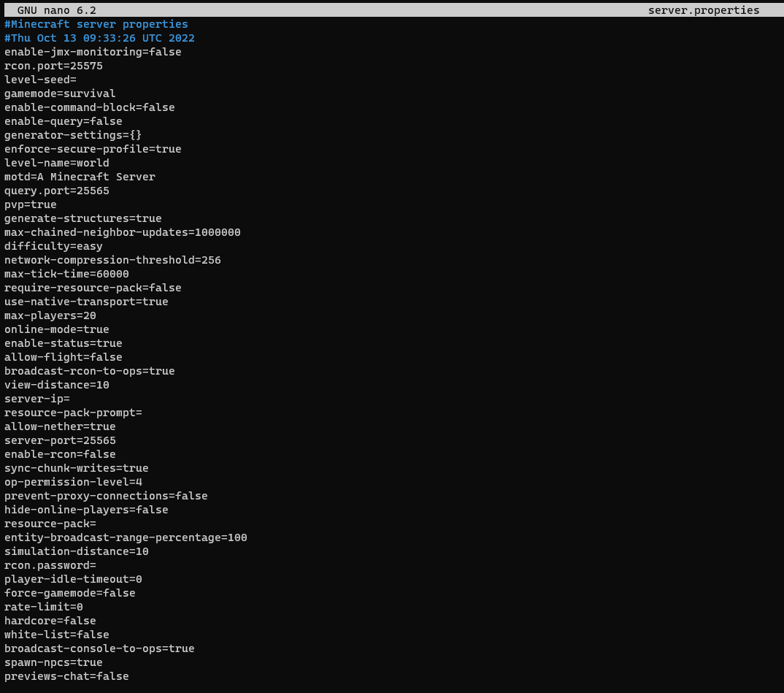
Task: Select the max-players=20 line
Action: (x=50, y=315)
